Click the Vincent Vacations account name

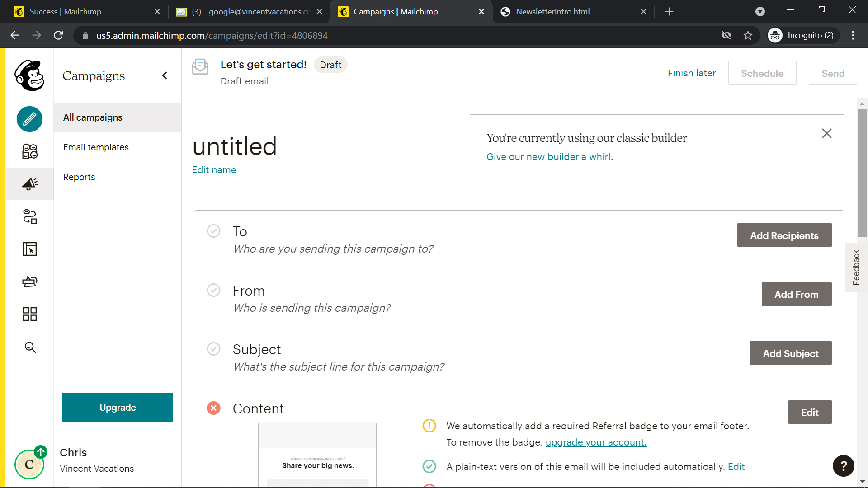(97, 469)
